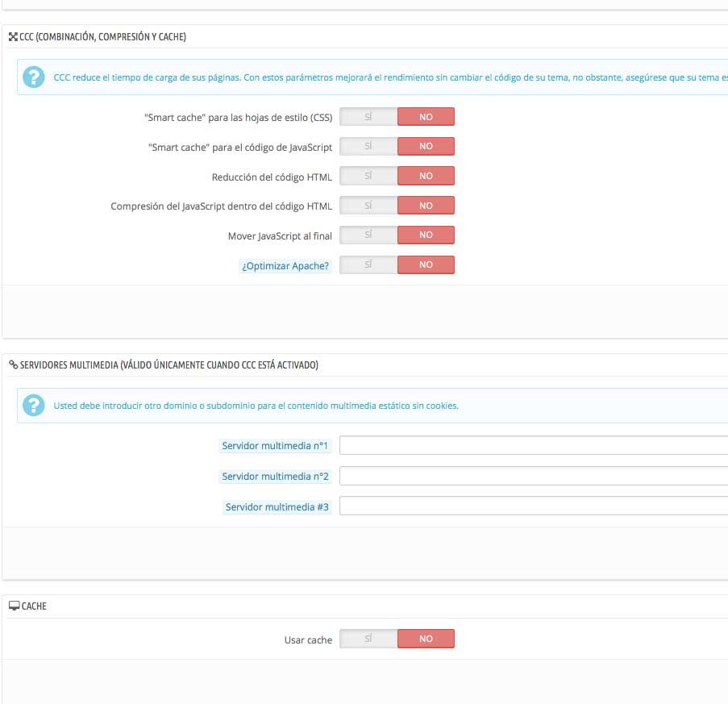The image size is (728, 704).
Task: Click the monitor icon next to CACHE
Action: 15,606
